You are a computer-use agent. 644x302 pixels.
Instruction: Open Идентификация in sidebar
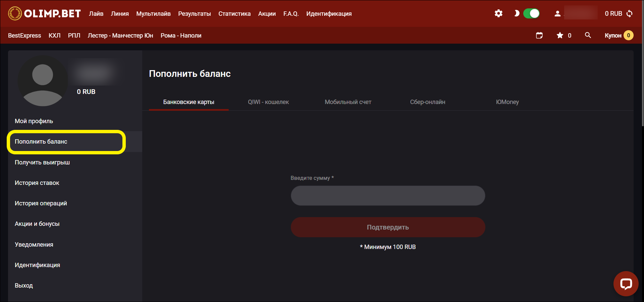[x=75, y=265]
